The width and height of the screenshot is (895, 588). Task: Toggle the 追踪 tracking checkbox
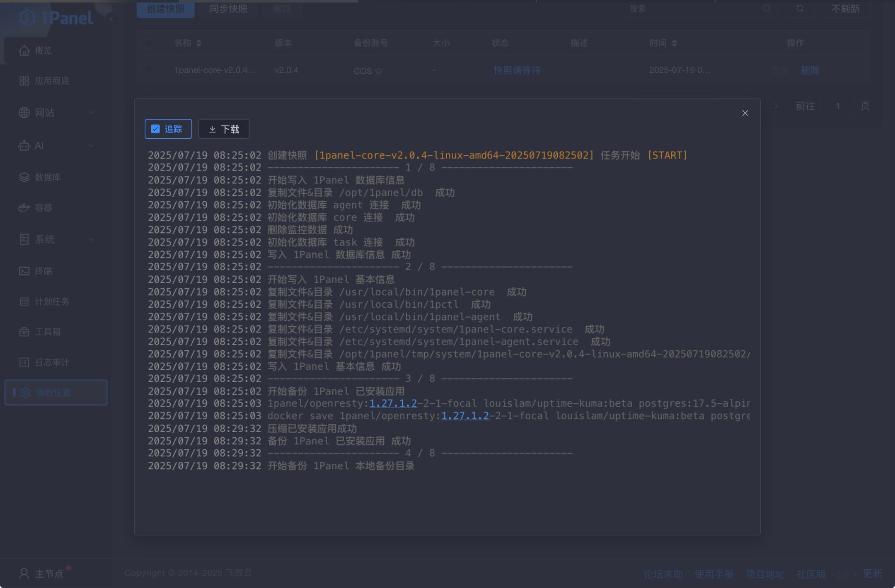pos(155,129)
